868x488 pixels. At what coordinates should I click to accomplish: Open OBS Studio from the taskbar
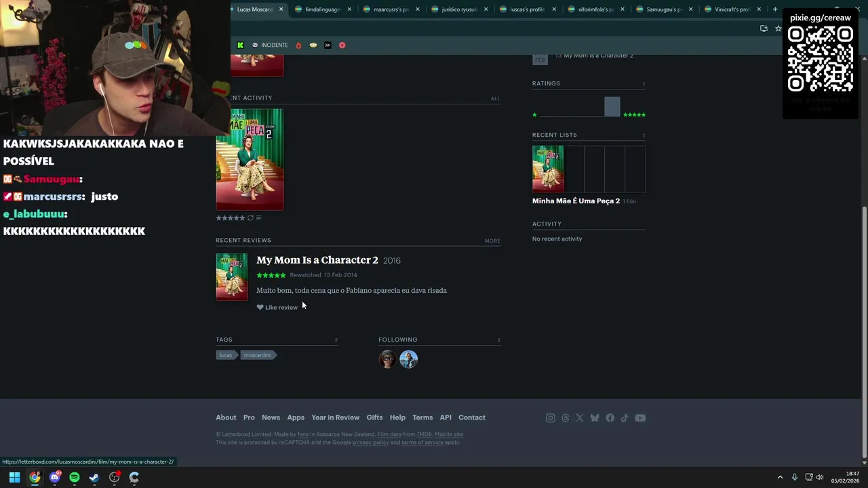pos(114,477)
